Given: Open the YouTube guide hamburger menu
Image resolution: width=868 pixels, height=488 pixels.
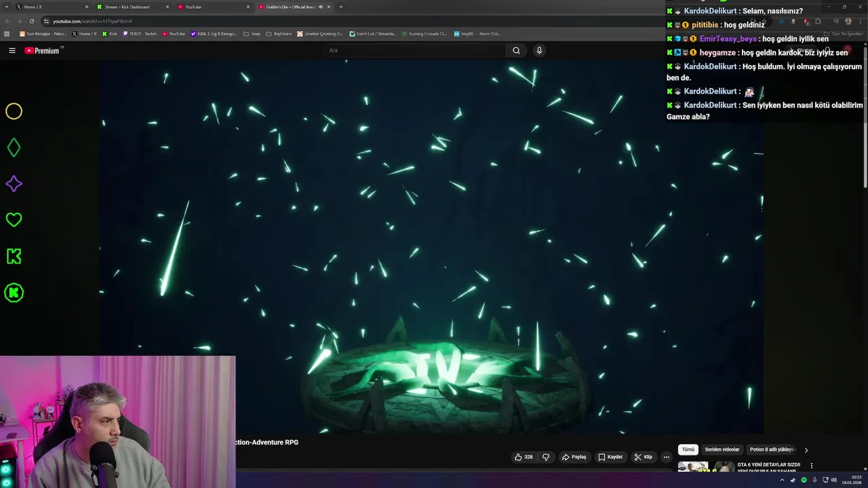Looking at the screenshot, I should click(12, 50).
